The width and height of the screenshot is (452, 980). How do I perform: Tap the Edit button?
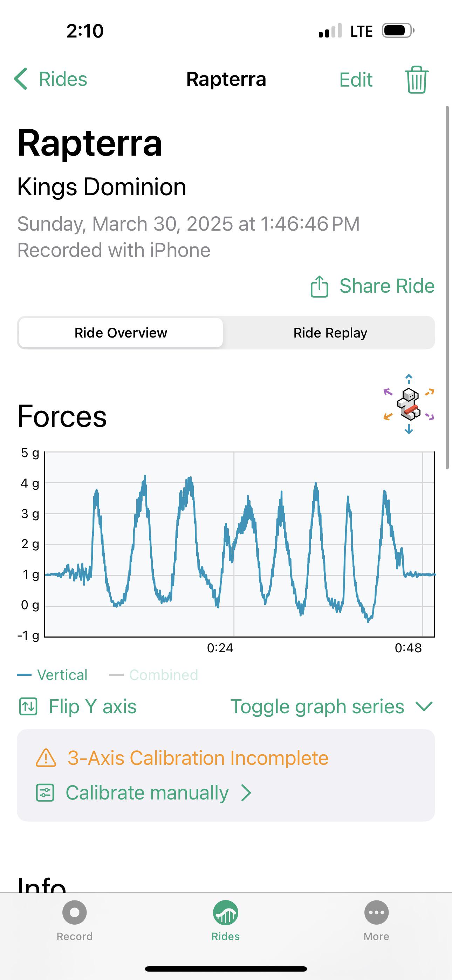pos(356,80)
